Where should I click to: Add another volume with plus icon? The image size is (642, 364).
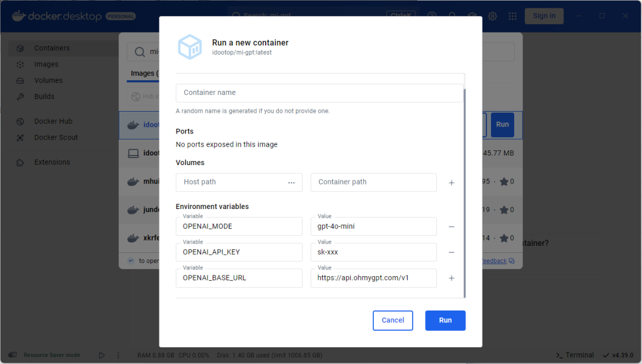451,183
